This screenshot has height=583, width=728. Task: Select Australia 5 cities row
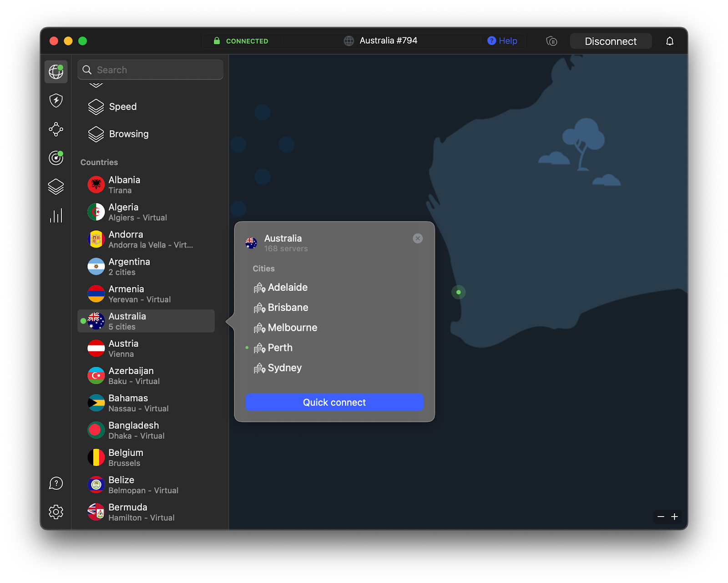tap(146, 321)
